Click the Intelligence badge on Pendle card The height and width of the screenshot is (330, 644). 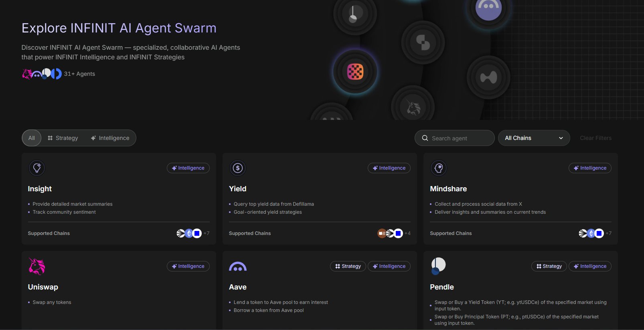tap(590, 266)
